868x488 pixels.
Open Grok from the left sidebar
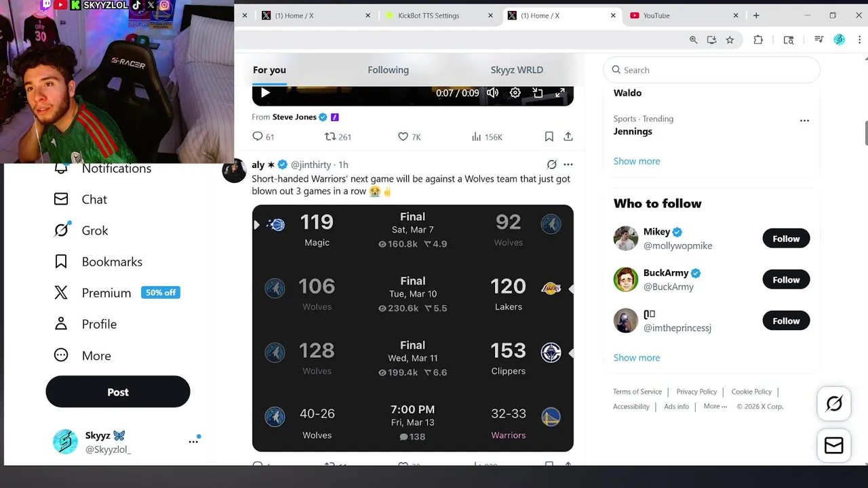click(x=81, y=230)
